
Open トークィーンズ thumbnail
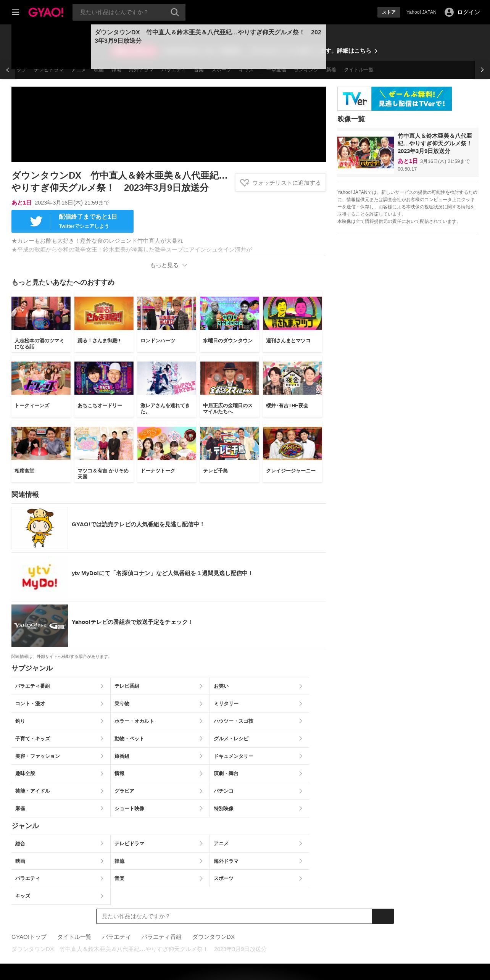click(41, 378)
